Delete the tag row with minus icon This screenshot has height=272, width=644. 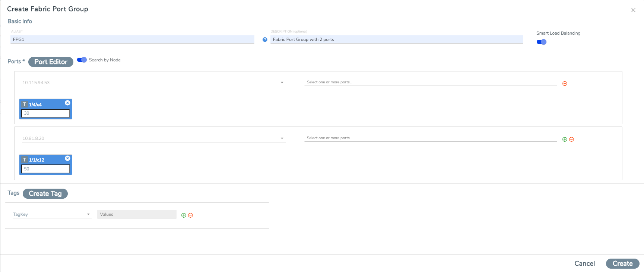pyautogui.click(x=190, y=215)
